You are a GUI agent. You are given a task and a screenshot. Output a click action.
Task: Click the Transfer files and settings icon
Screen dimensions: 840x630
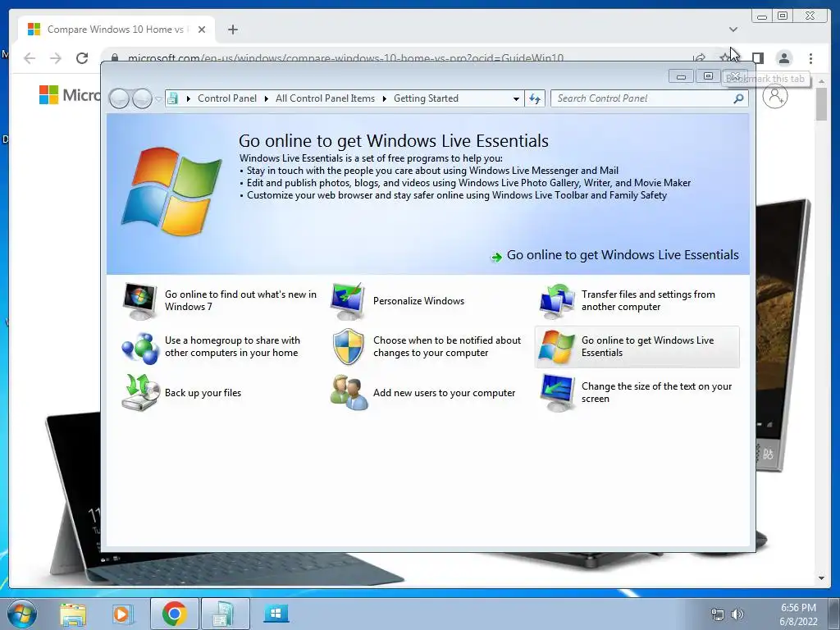click(x=557, y=301)
